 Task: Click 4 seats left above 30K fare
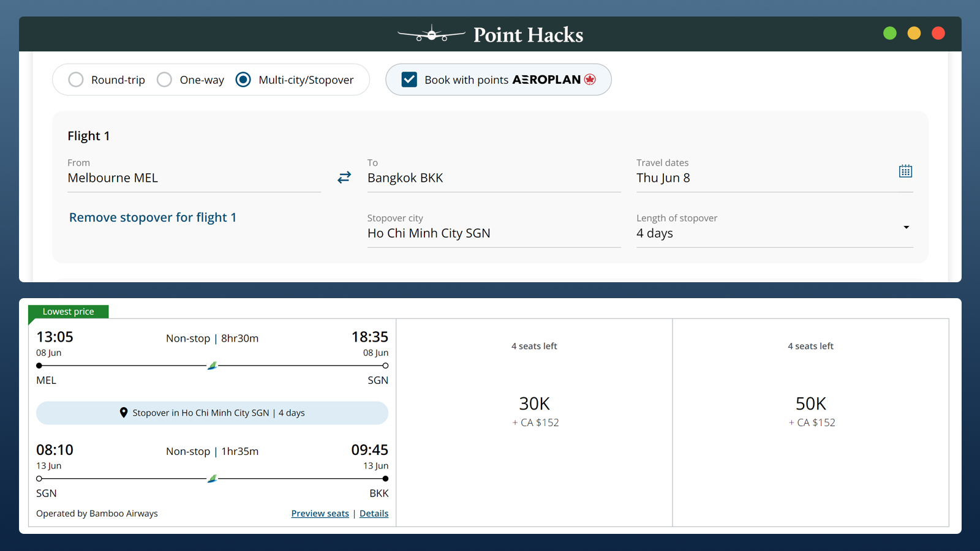tap(534, 346)
